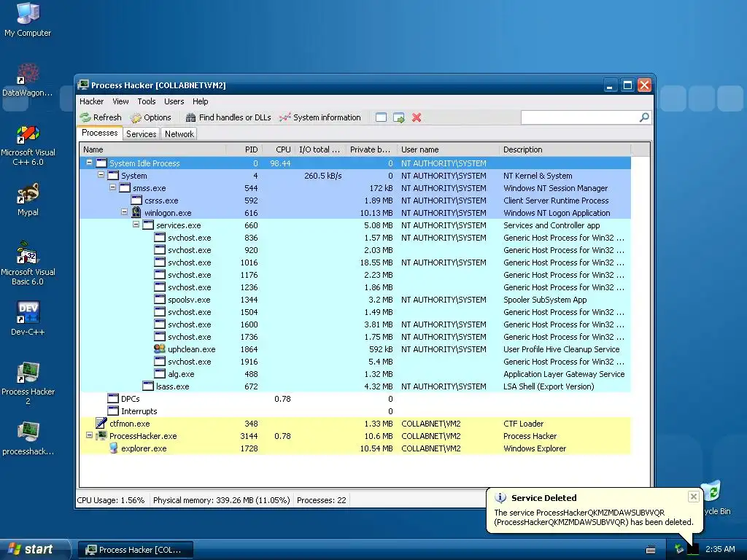This screenshot has width=747, height=560.
Task: Click the red X kill window icon
Action: coord(417,117)
